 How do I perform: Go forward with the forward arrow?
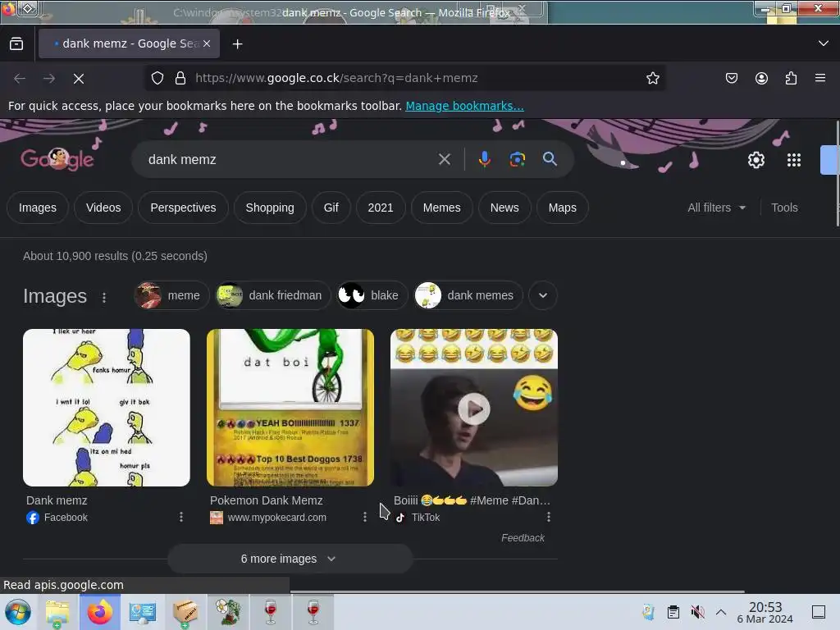49,78
